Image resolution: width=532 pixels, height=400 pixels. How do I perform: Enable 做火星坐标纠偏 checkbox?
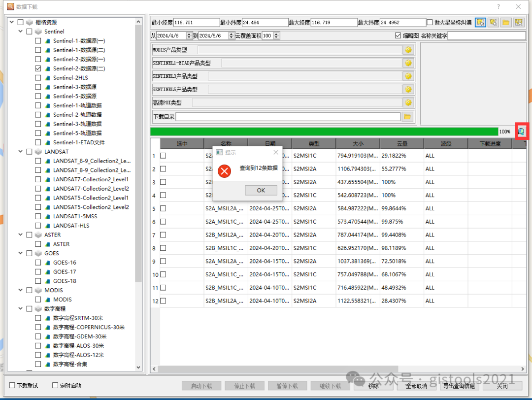(x=430, y=22)
